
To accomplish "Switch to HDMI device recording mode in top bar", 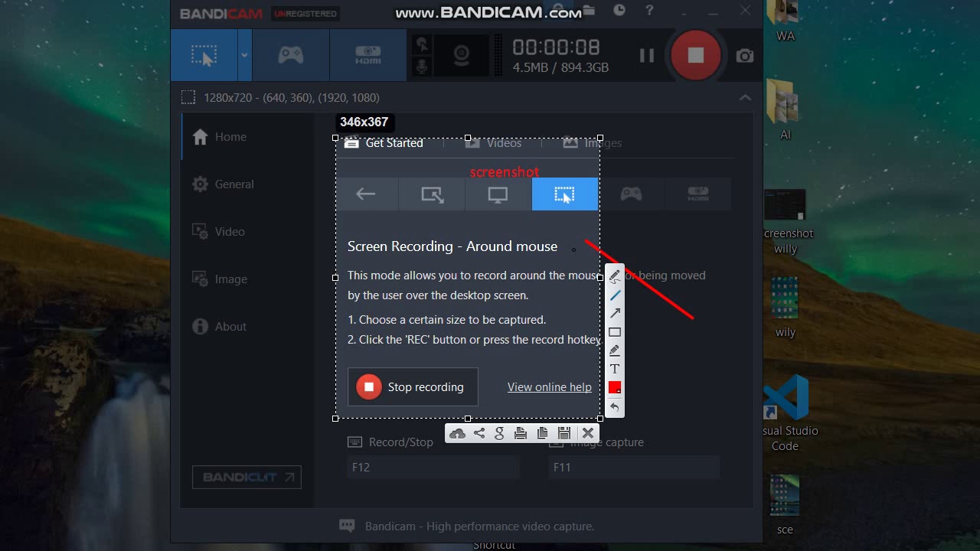I will [x=368, y=55].
